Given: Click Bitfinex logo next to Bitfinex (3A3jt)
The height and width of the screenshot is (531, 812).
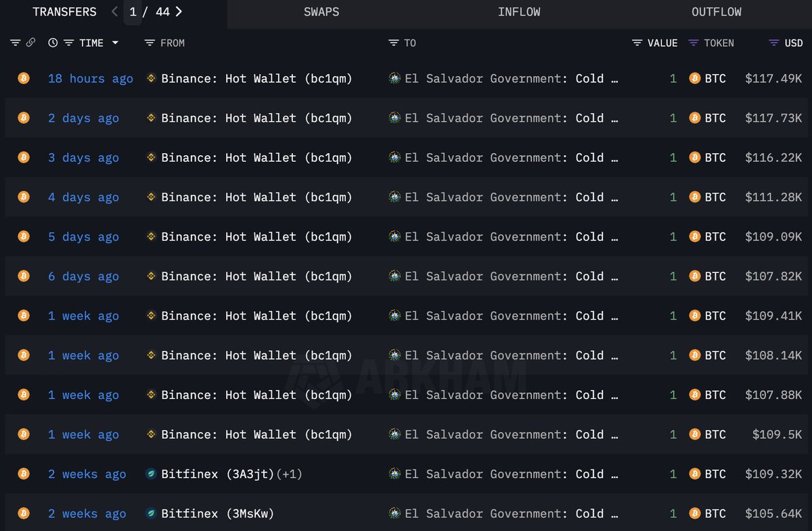Looking at the screenshot, I should [x=152, y=474].
